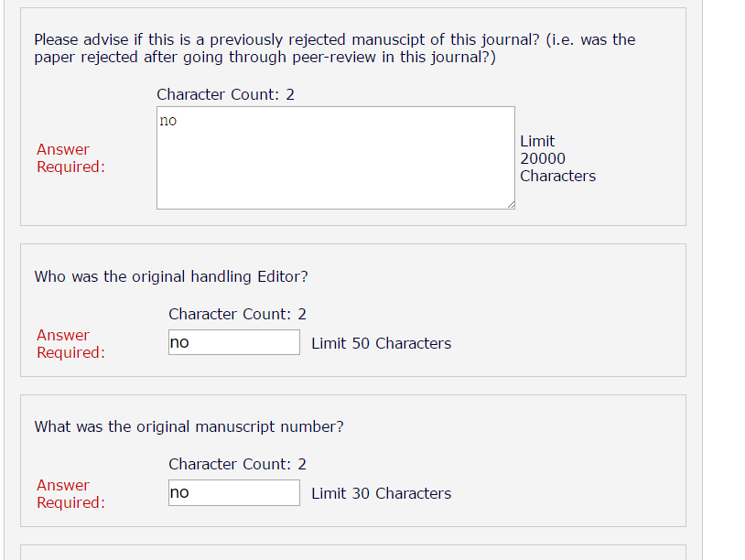Click the partially visible panel at the bottom
This screenshot has width=745, height=560.
[352, 553]
